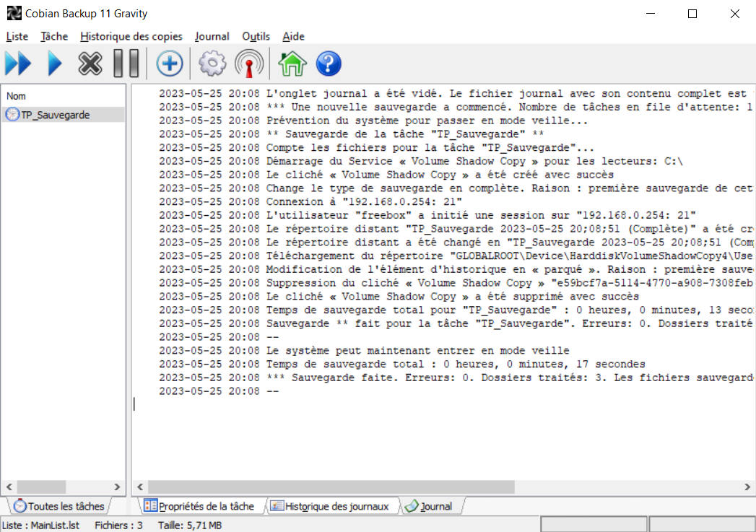The image size is (756, 532).
Task: Open the Journal menu
Action: [212, 37]
